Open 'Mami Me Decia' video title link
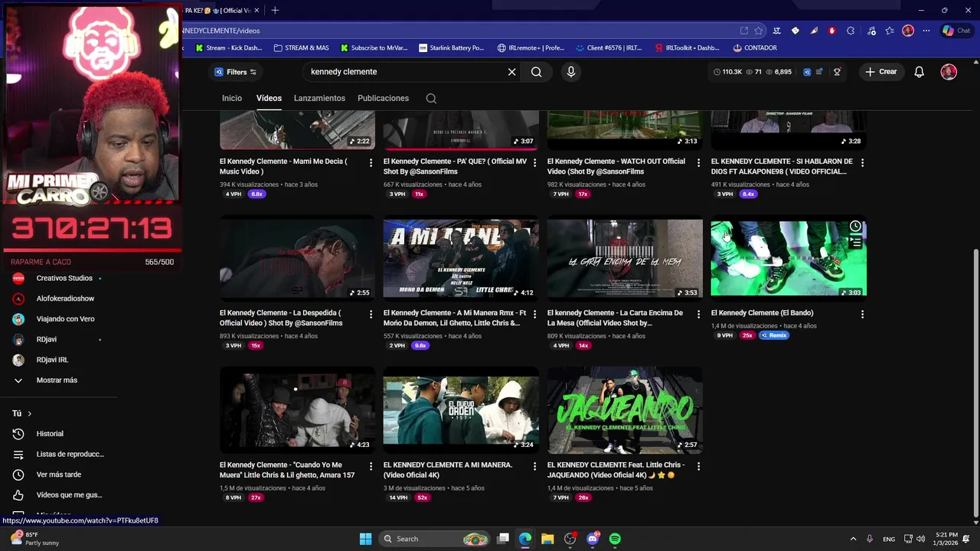This screenshot has width=980, height=551. (283, 166)
